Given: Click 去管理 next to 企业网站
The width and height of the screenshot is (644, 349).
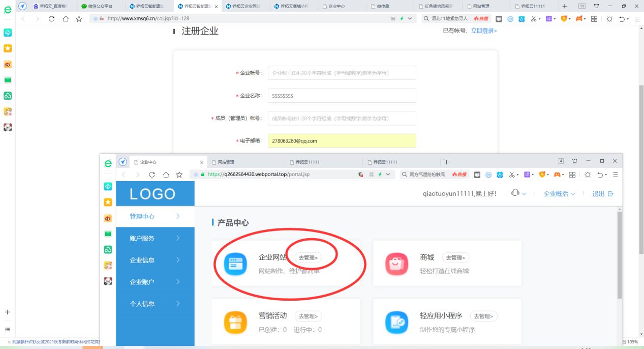Looking at the screenshot, I should [x=309, y=257].
